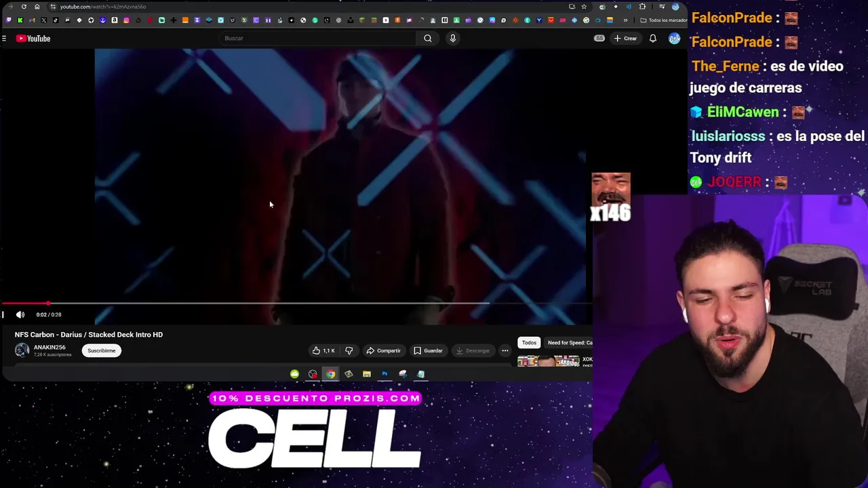Open the YouTube account avatar menu
The height and width of the screenshot is (488, 868).
674,39
